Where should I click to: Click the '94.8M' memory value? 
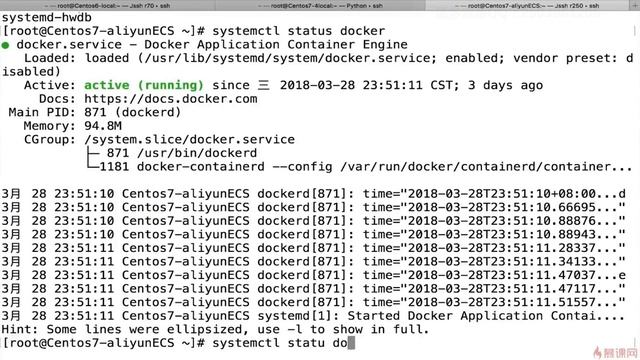(x=103, y=126)
